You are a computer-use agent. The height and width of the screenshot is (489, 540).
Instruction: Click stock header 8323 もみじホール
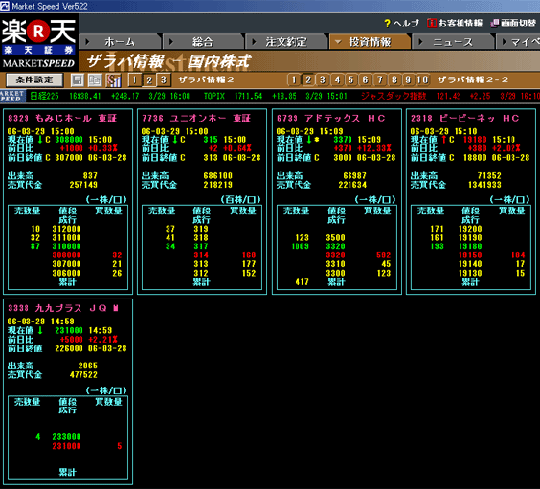click(63, 118)
